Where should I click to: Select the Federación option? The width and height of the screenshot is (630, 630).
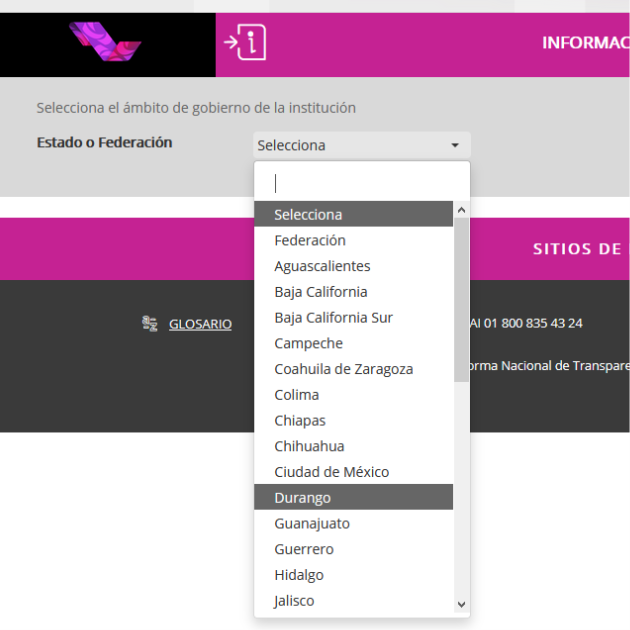(310, 240)
